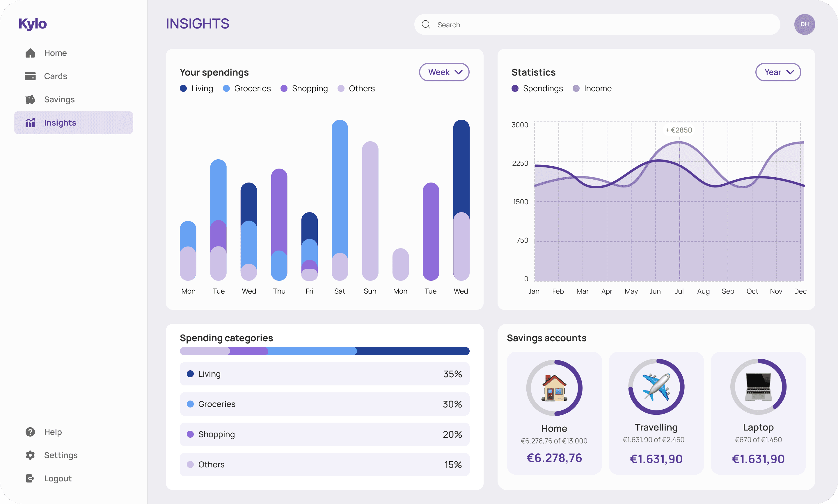The height and width of the screenshot is (504, 838).
Task: Toggle the Living legend in spendings chart
Action: click(x=196, y=89)
